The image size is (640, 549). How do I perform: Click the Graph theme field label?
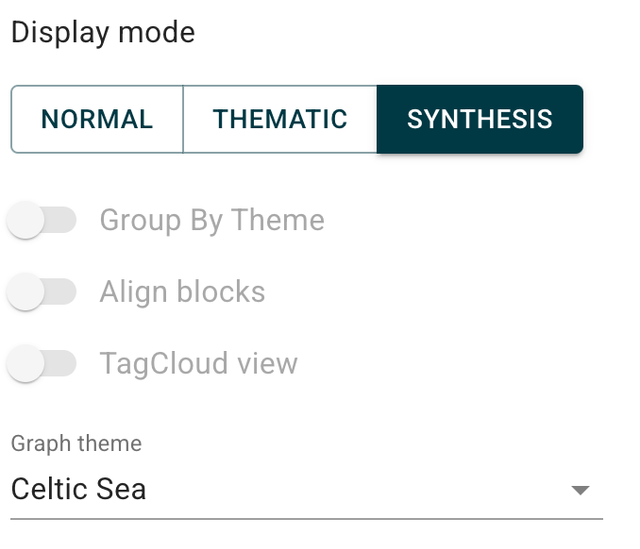(x=76, y=443)
